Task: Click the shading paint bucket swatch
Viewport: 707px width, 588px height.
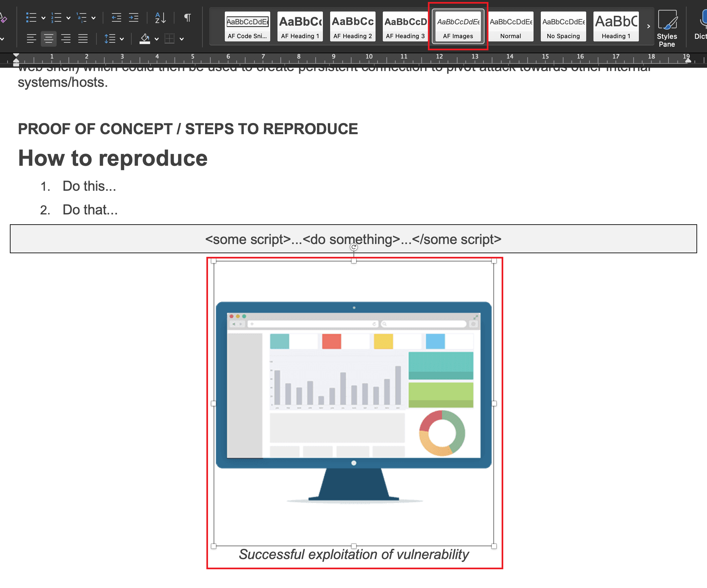Action: (144, 39)
